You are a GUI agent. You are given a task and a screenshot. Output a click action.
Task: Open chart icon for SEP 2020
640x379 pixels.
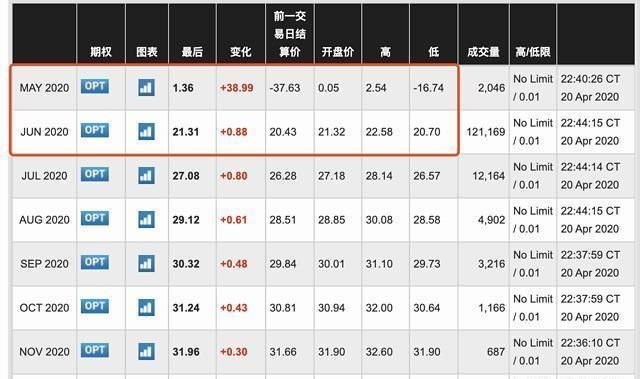point(146,264)
